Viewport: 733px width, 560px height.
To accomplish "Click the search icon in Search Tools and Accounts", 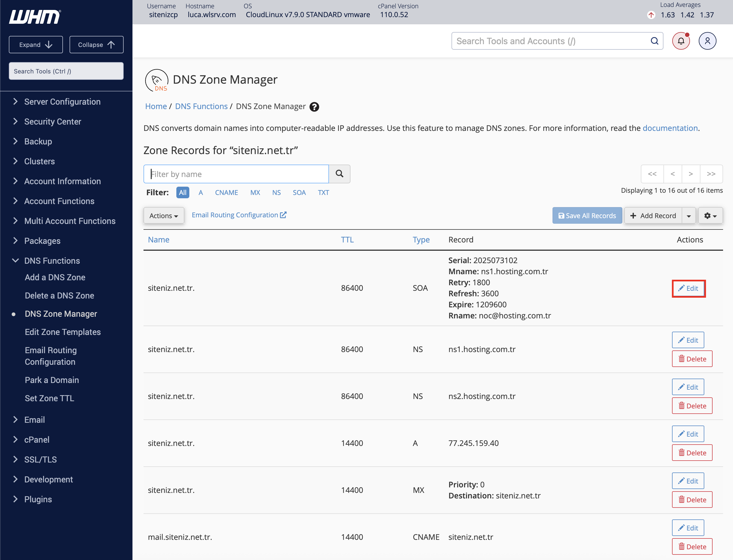I will point(654,41).
